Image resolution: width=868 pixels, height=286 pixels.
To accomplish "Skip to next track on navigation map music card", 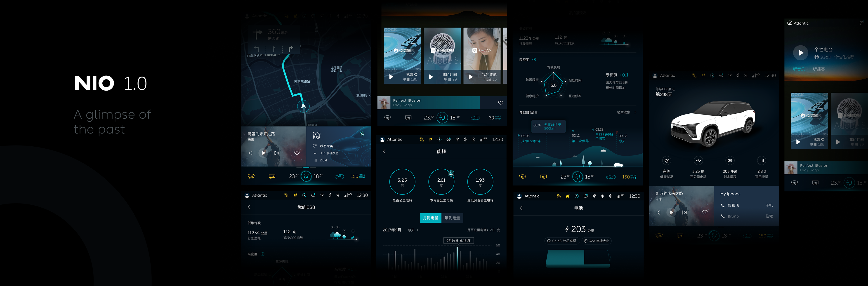I will pyautogui.click(x=277, y=153).
